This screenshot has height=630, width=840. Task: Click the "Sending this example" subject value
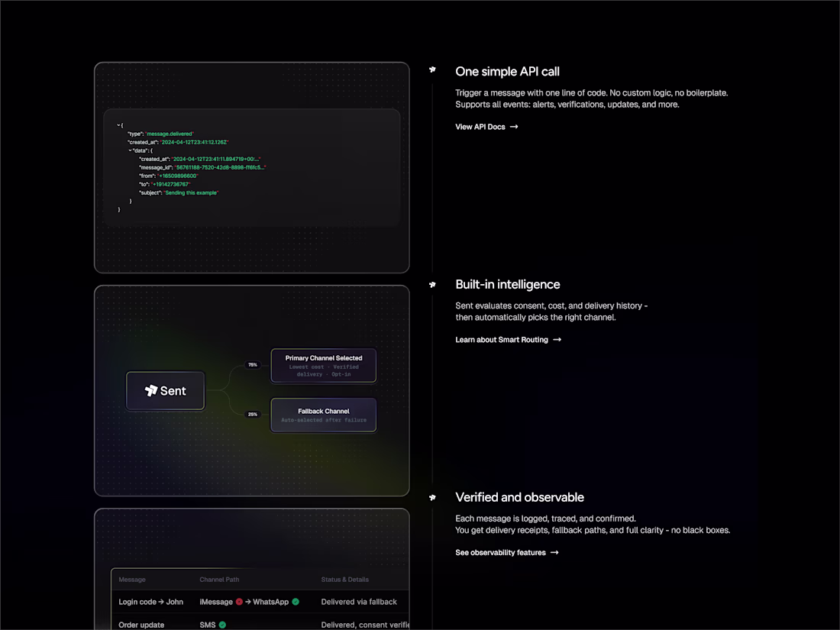point(191,193)
